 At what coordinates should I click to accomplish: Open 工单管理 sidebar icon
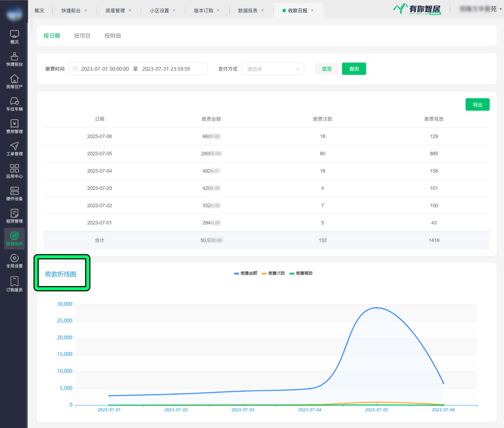click(14, 149)
